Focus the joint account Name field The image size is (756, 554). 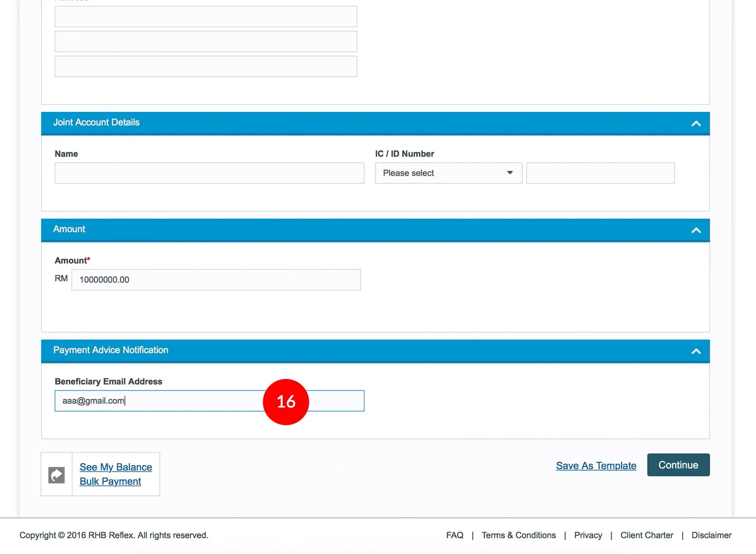209,173
